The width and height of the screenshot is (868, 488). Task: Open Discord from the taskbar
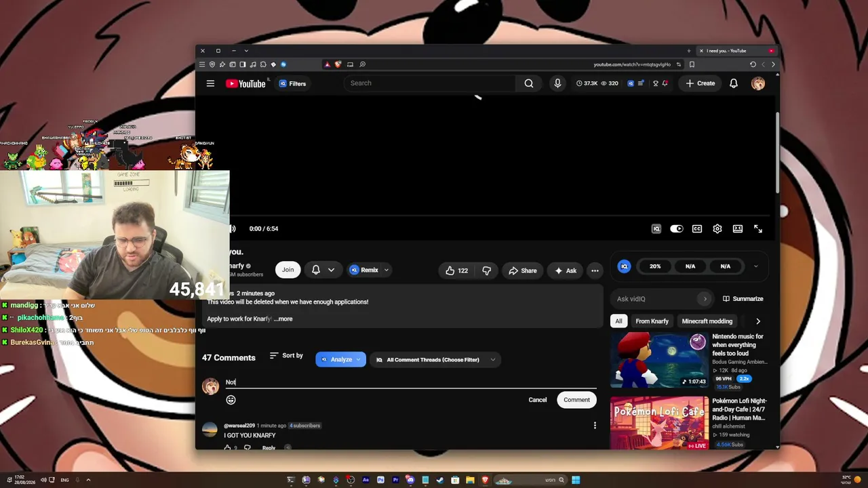(x=410, y=480)
